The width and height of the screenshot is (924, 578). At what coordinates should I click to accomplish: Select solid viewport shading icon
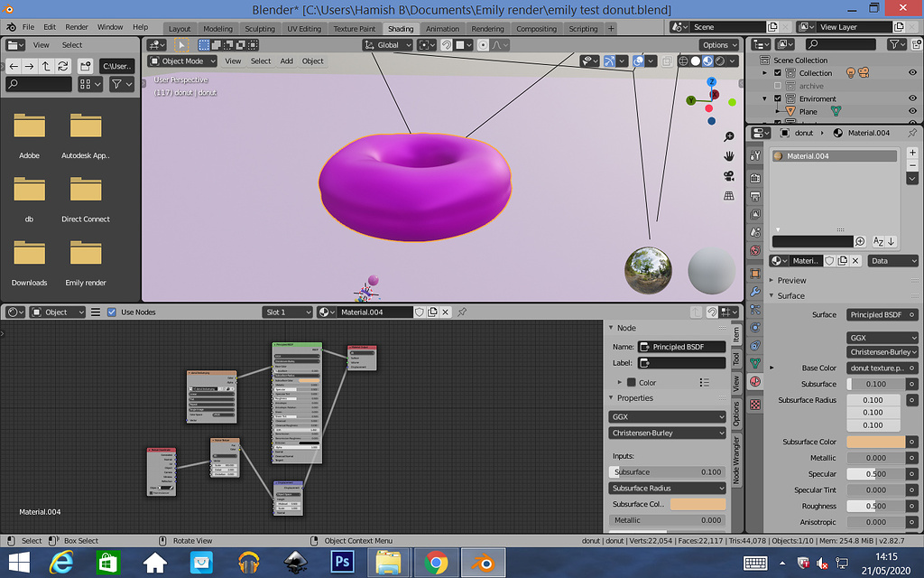tap(696, 61)
